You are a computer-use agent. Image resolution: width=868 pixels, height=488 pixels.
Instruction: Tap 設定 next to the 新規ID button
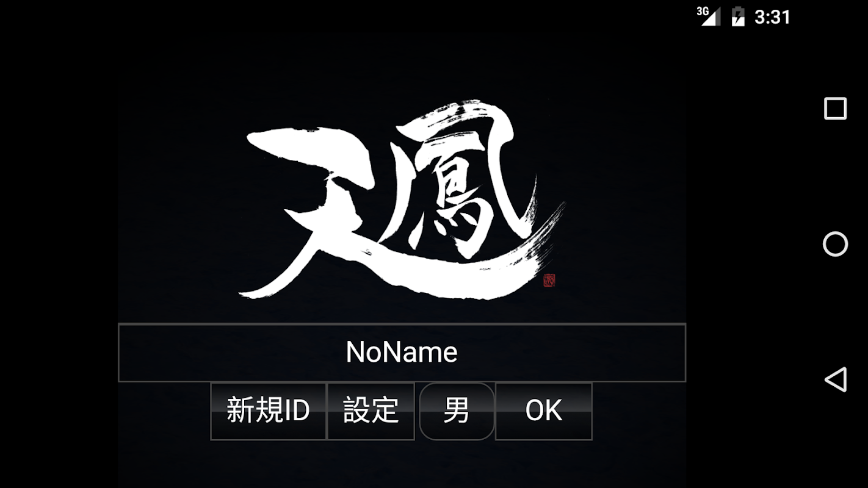371,411
